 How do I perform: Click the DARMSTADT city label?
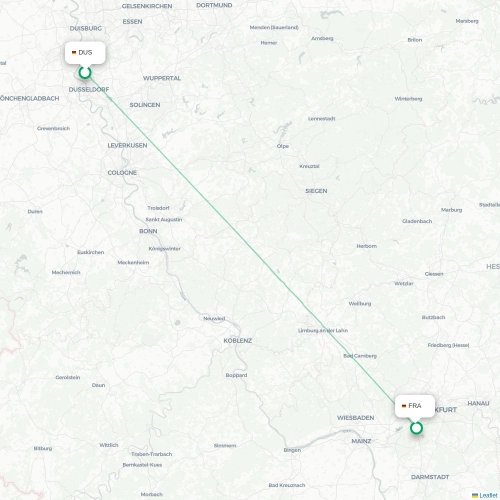coord(430,477)
